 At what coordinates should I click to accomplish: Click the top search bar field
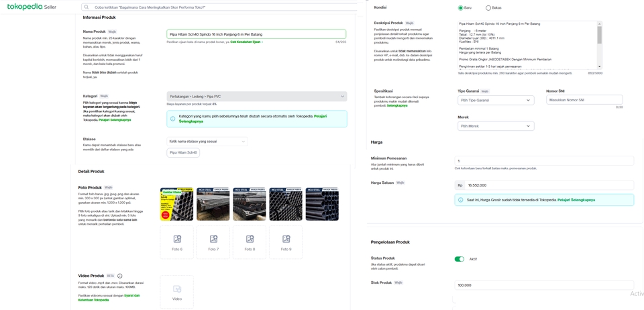coord(219,7)
